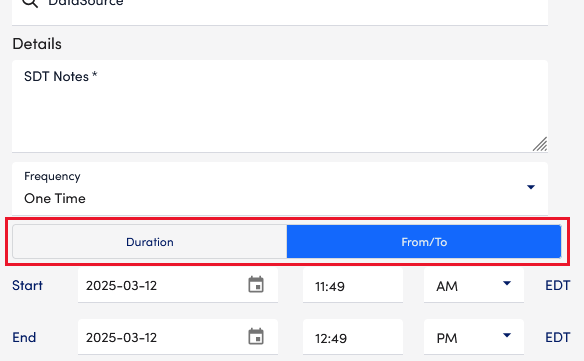Open the End date calendar picker

coord(256,337)
